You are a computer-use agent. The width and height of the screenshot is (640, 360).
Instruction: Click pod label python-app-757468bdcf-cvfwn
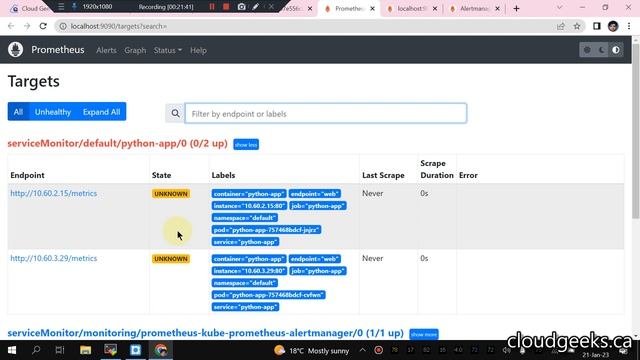(269, 295)
